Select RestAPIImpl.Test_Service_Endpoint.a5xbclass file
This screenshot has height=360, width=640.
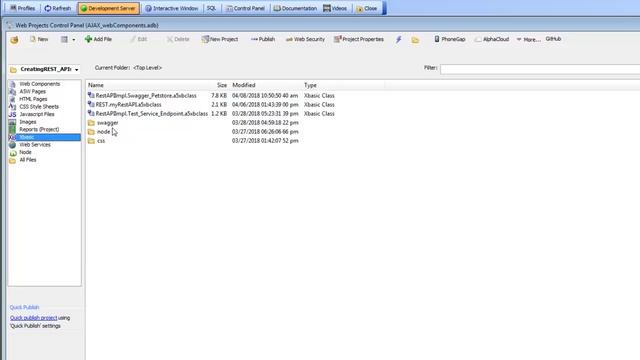(151, 113)
